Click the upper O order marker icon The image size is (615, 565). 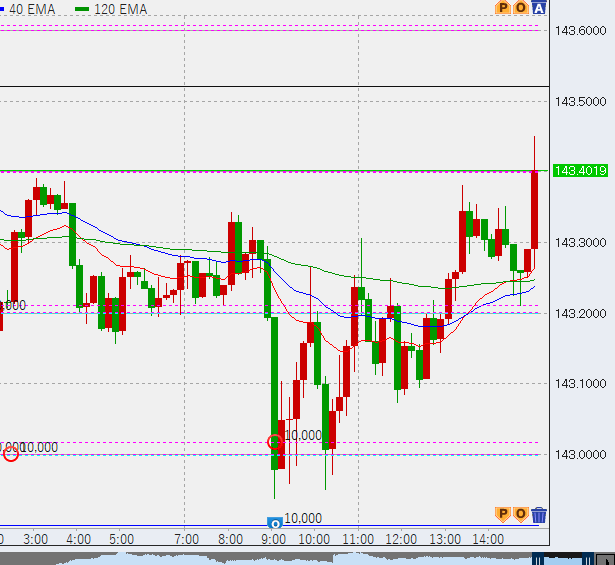[521, 8]
